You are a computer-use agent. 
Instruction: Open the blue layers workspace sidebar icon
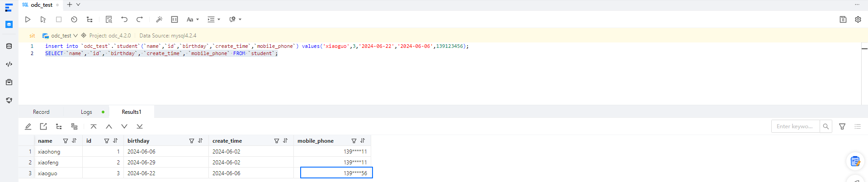point(9,24)
